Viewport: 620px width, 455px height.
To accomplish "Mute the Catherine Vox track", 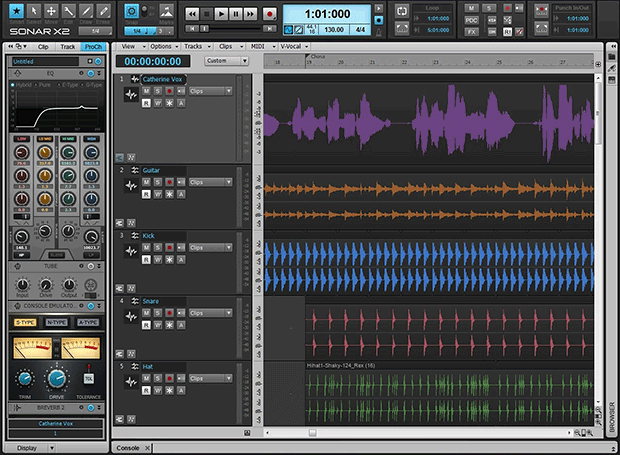I will click(x=146, y=91).
